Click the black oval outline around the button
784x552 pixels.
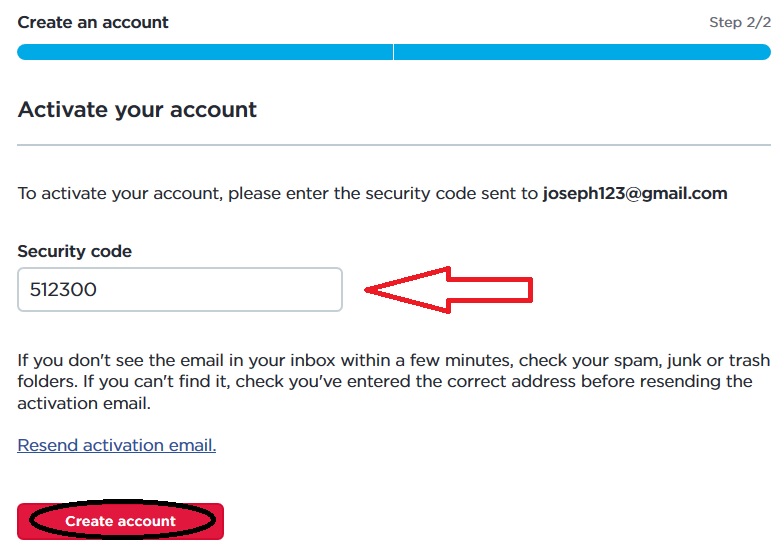point(33,521)
